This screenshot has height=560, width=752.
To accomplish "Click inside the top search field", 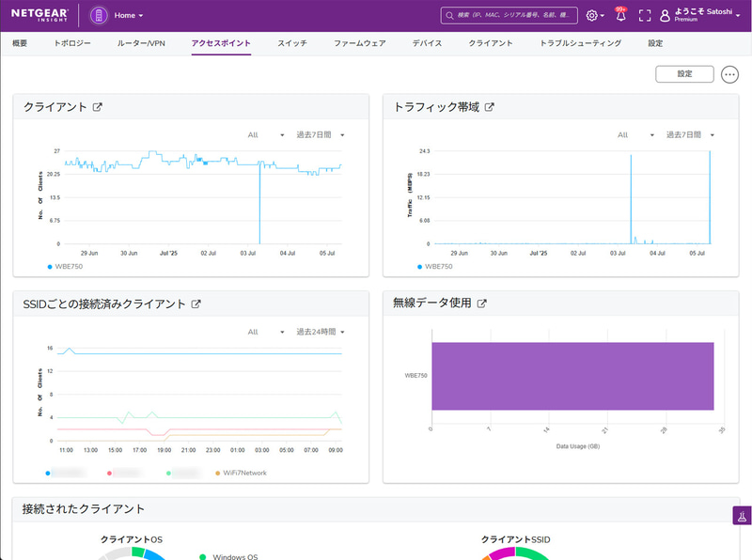I will pos(512,15).
